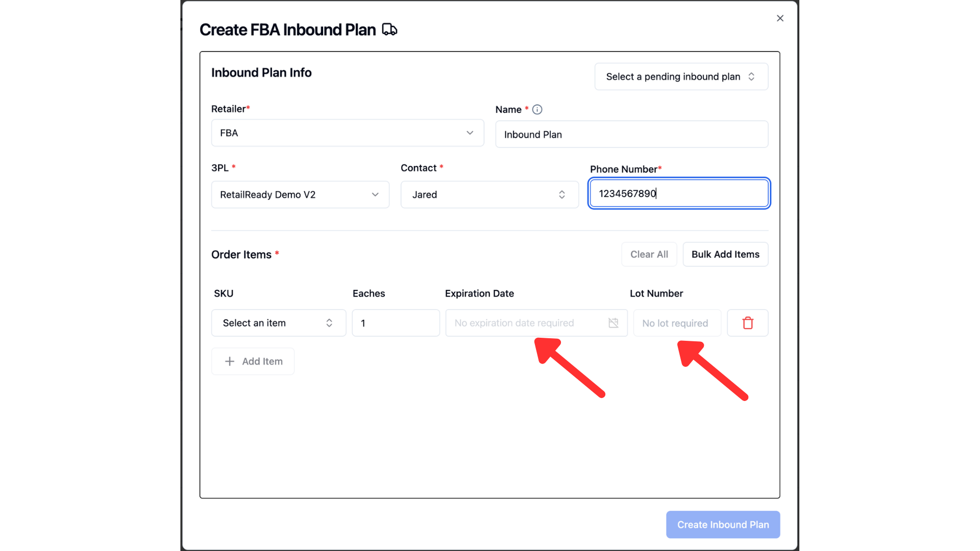Click the truck icon beside the title
Viewport: 980px width, 551px height.
[389, 30]
